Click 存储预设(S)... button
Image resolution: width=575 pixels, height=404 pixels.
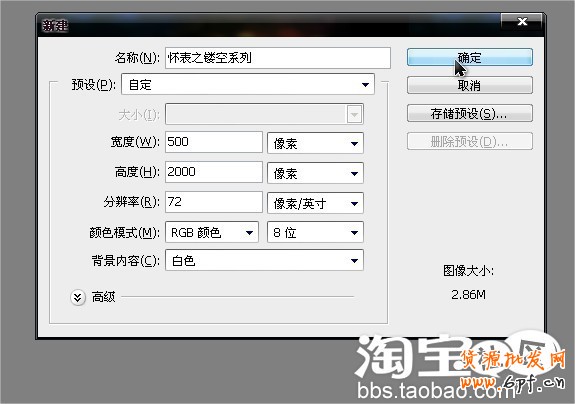coord(469,113)
